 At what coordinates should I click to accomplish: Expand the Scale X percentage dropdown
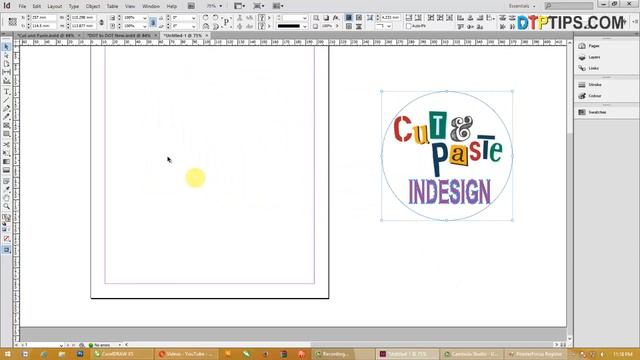point(144,18)
